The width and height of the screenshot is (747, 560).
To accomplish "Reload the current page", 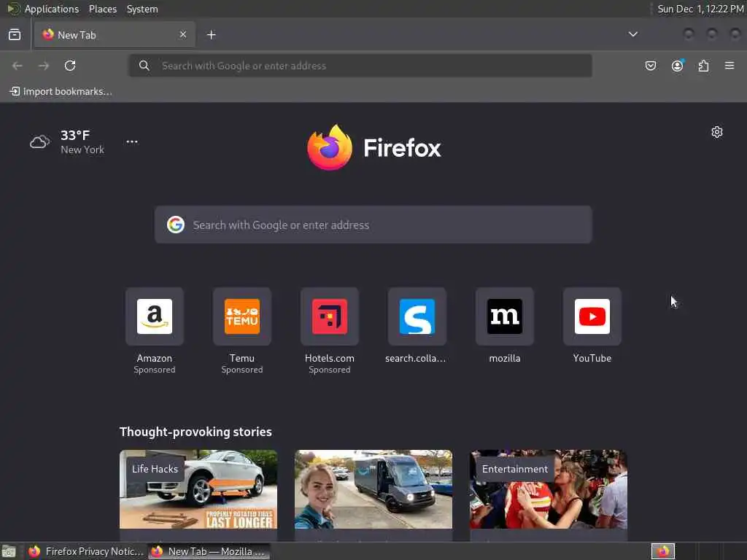I will pos(70,66).
